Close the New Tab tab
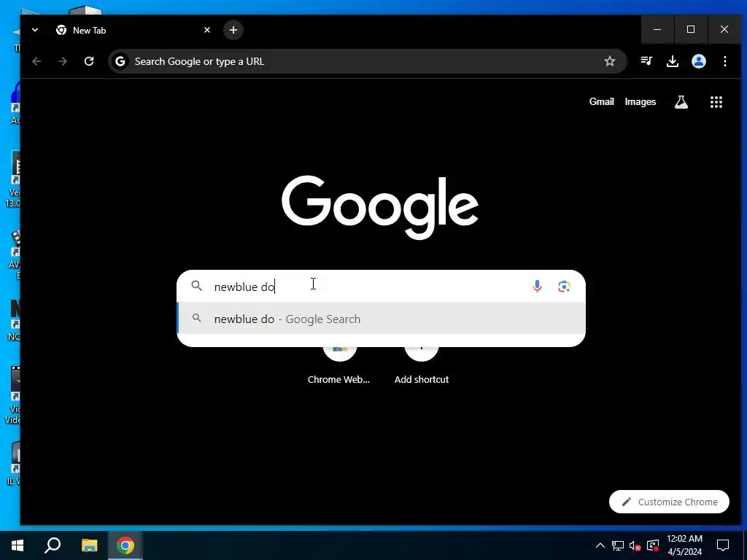747x560 pixels. tap(207, 30)
